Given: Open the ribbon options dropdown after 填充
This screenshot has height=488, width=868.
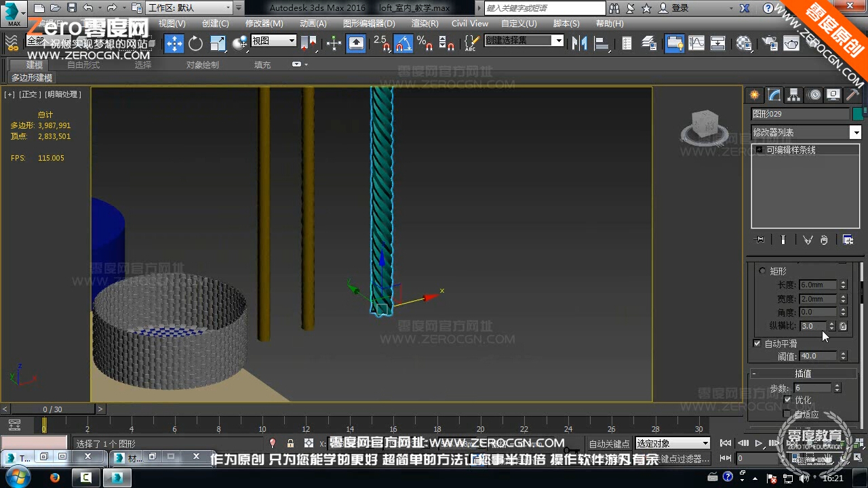Looking at the screenshot, I should (300, 64).
